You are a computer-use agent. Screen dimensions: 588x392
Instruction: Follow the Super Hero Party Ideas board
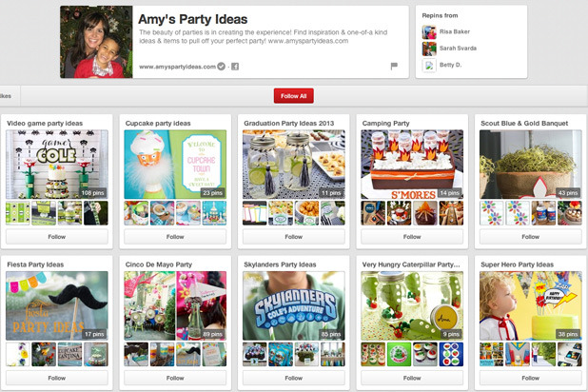pyautogui.click(x=530, y=378)
